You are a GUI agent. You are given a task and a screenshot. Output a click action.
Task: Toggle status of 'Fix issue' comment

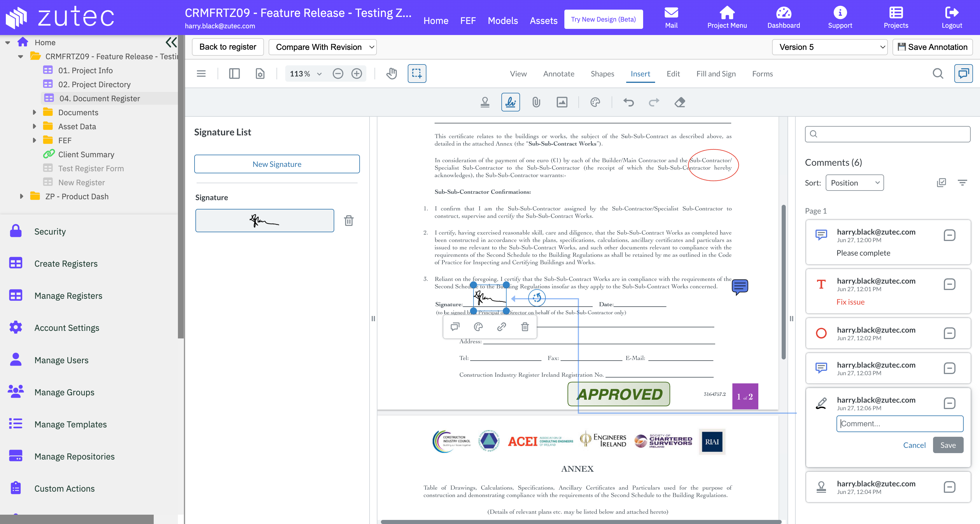coord(949,284)
